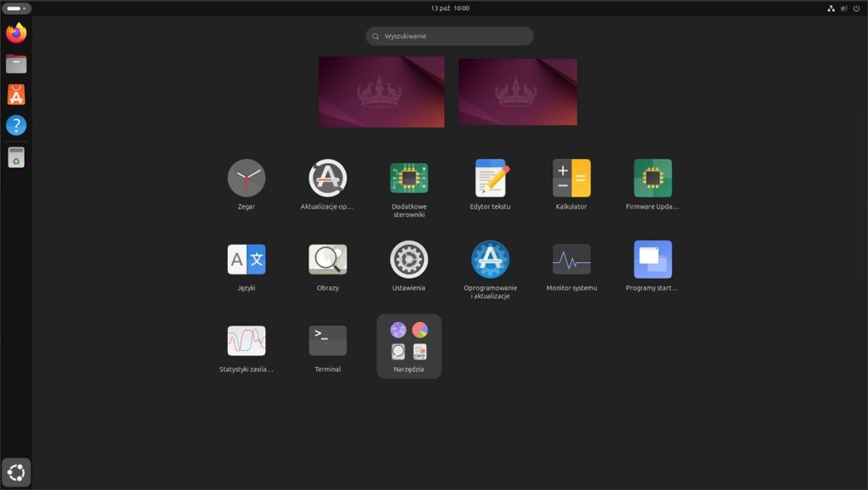
Task: Launch Edytor tekstu
Action: click(x=490, y=178)
